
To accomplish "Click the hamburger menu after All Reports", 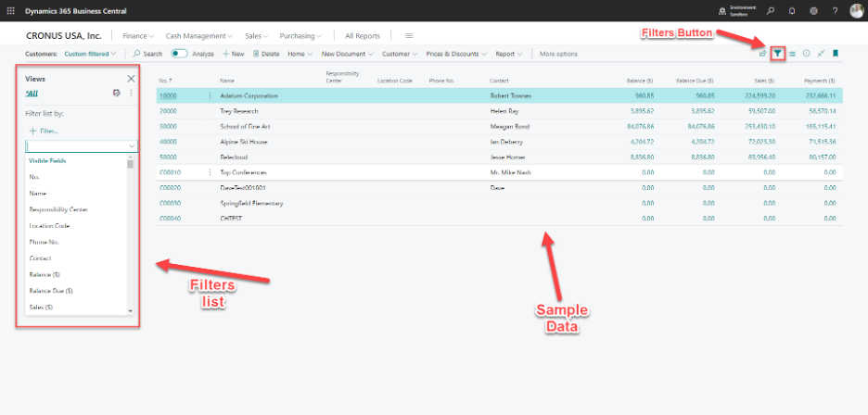I will [x=409, y=36].
